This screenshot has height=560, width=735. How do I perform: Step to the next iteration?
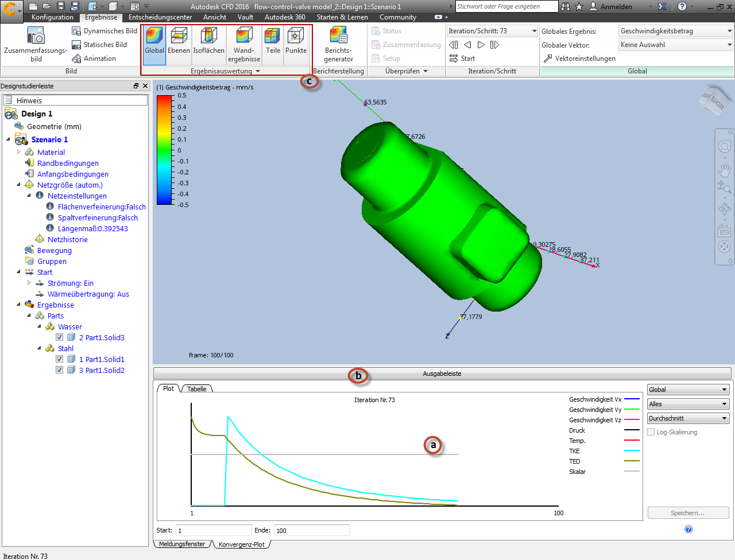(481, 45)
